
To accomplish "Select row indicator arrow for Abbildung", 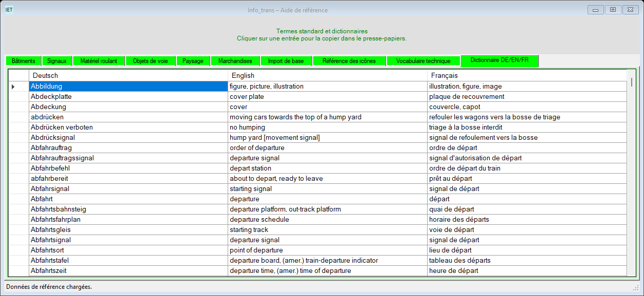I will click(x=13, y=87).
